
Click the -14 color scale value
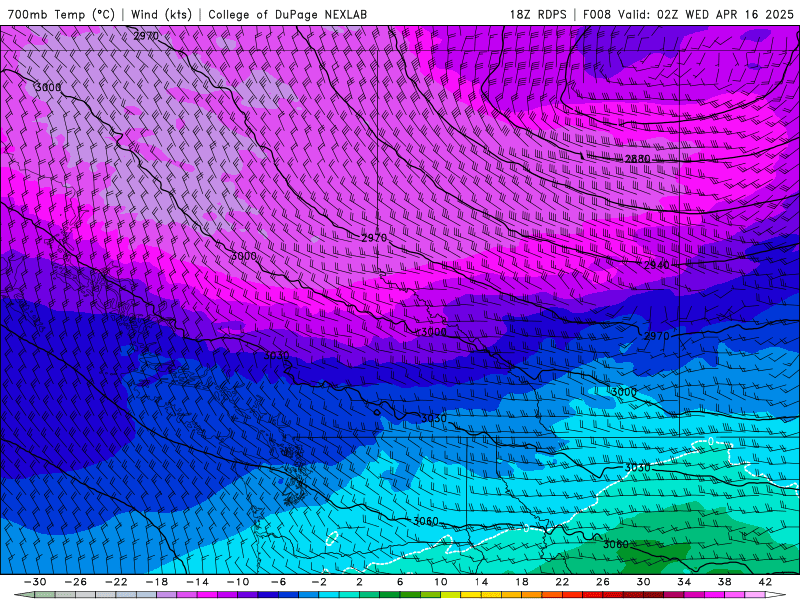(x=197, y=582)
